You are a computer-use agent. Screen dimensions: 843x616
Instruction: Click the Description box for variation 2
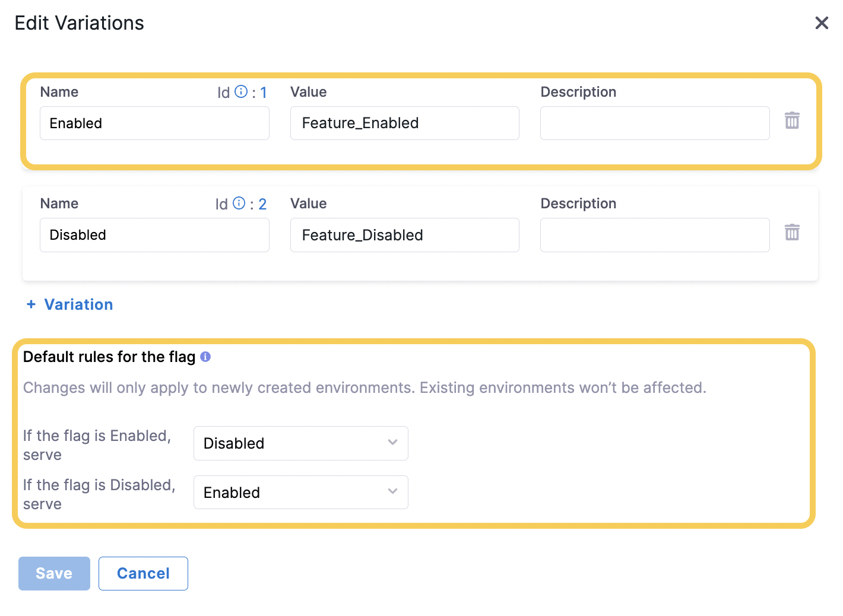pos(654,235)
